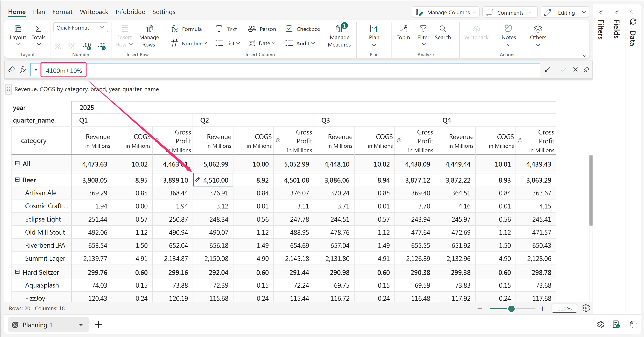644x337 pixels.
Task: Open Manage Measures icon
Action: (339, 29)
